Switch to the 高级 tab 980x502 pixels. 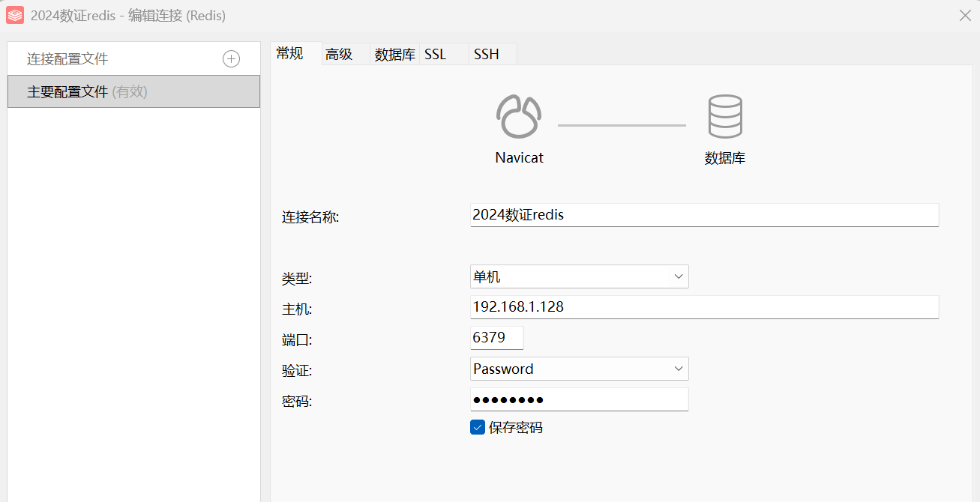(x=339, y=54)
